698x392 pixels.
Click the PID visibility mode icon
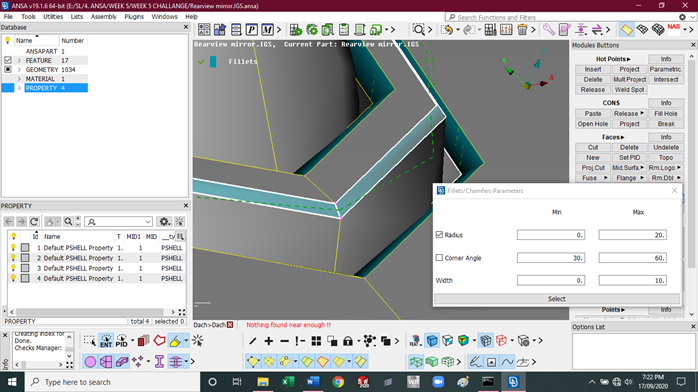(122, 341)
